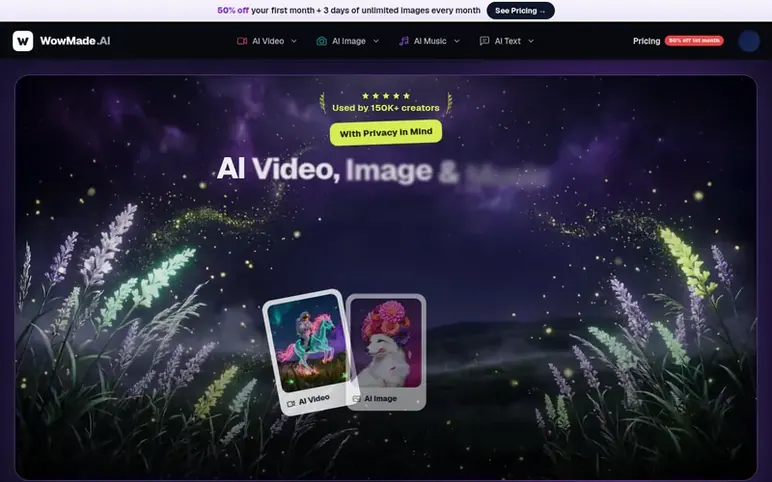Open the AI Image flower dog card
The width and height of the screenshot is (772, 482).
pos(386,352)
